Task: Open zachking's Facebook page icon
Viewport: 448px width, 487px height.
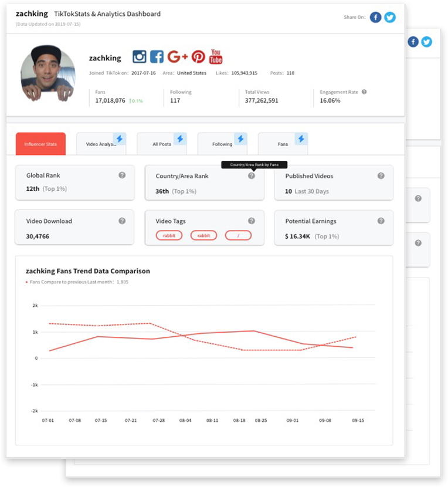Action: [x=157, y=56]
